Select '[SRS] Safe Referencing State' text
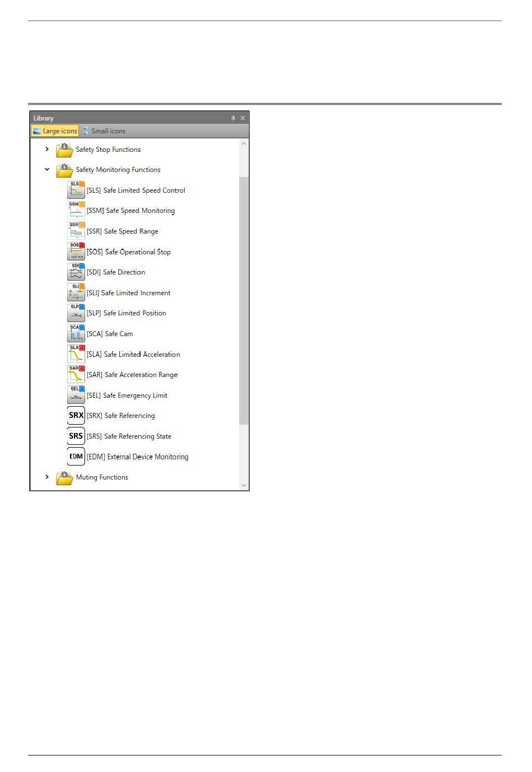 [129, 436]
